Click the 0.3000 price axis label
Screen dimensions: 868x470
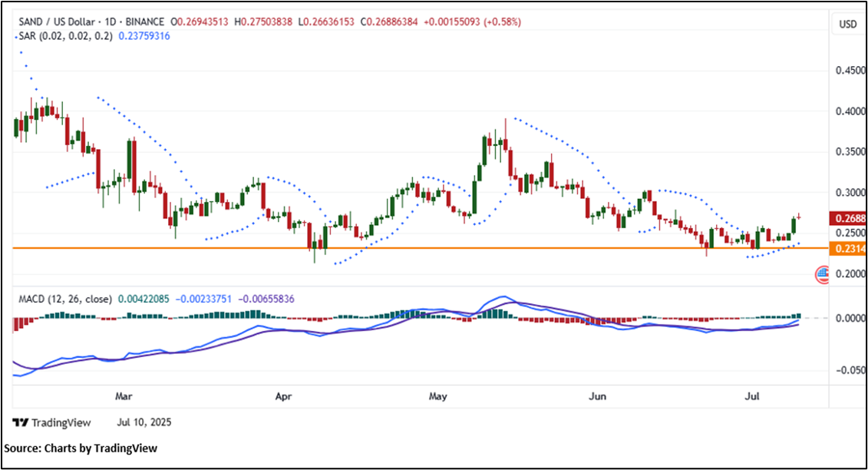coord(850,193)
